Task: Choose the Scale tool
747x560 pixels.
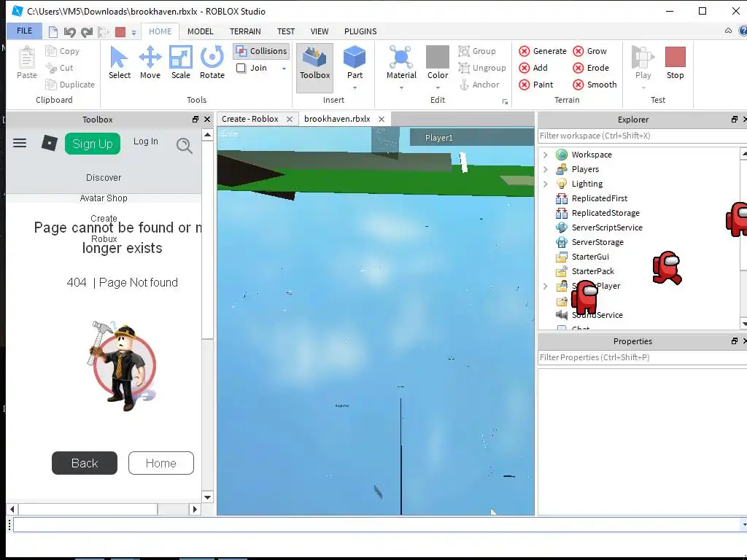Action: click(x=181, y=63)
